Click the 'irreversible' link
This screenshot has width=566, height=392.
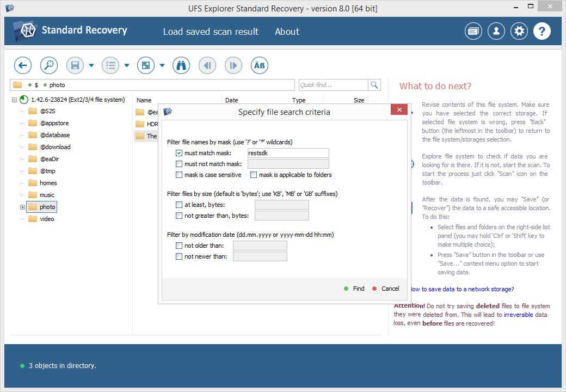[518, 315]
